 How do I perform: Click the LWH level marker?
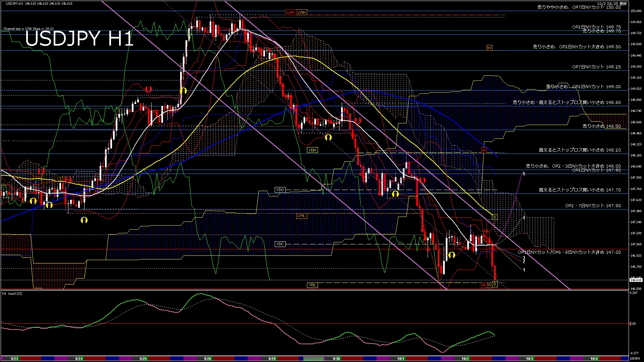tap(302, 12)
